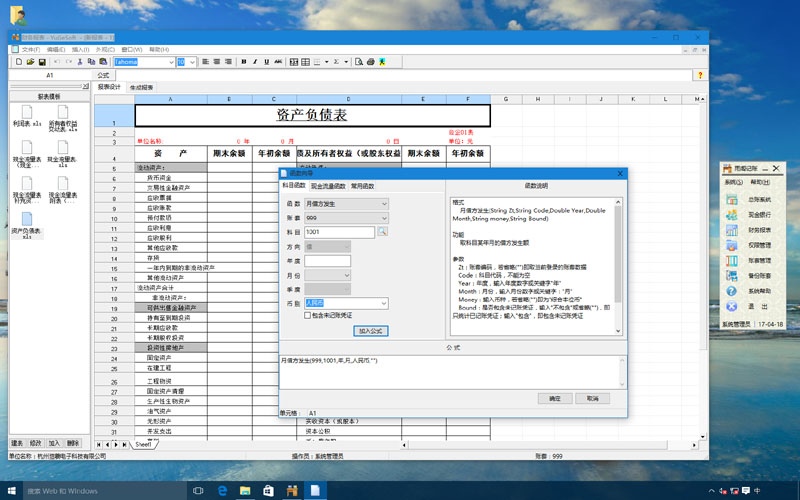
Task: Open the 插入 menu
Action: tap(76, 49)
